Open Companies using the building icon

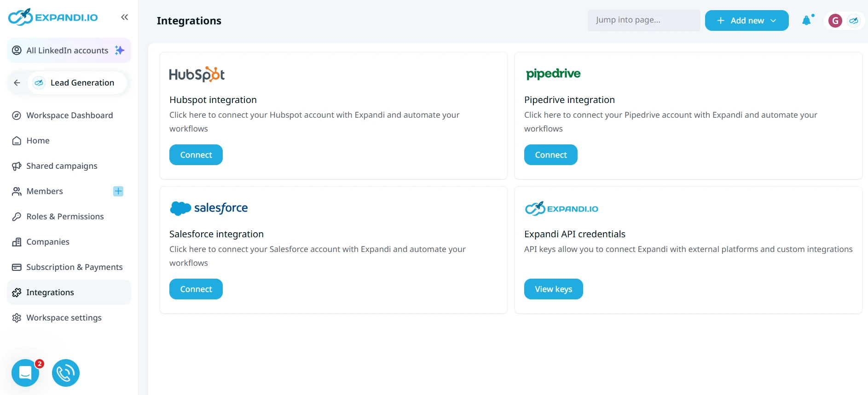(17, 242)
